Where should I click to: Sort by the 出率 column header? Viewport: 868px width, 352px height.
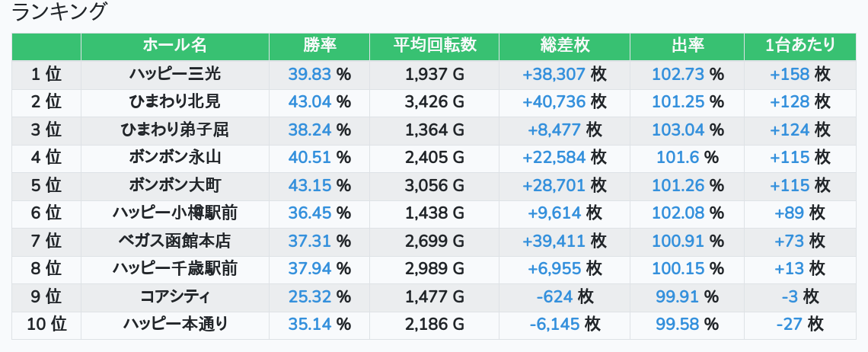coord(687,46)
